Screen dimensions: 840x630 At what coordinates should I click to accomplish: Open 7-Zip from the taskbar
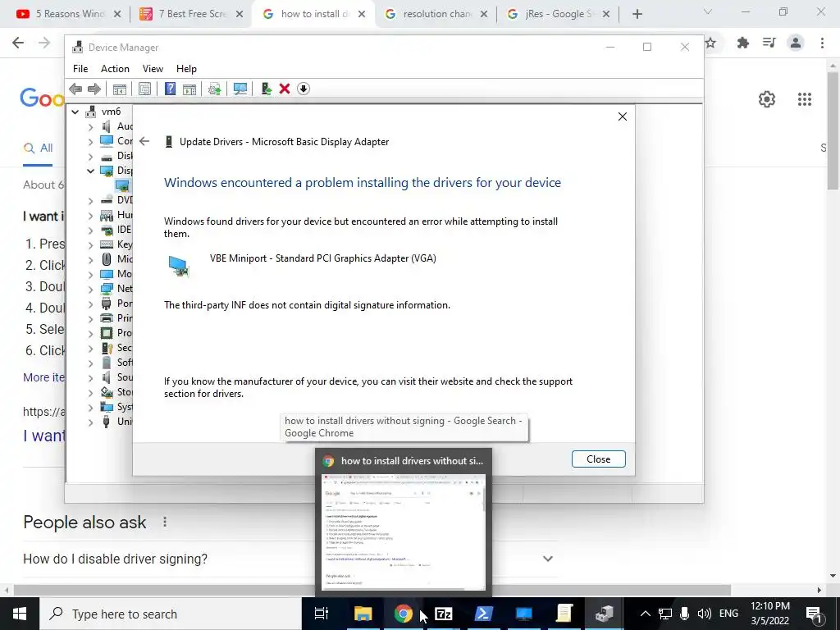(x=444, y=614)
